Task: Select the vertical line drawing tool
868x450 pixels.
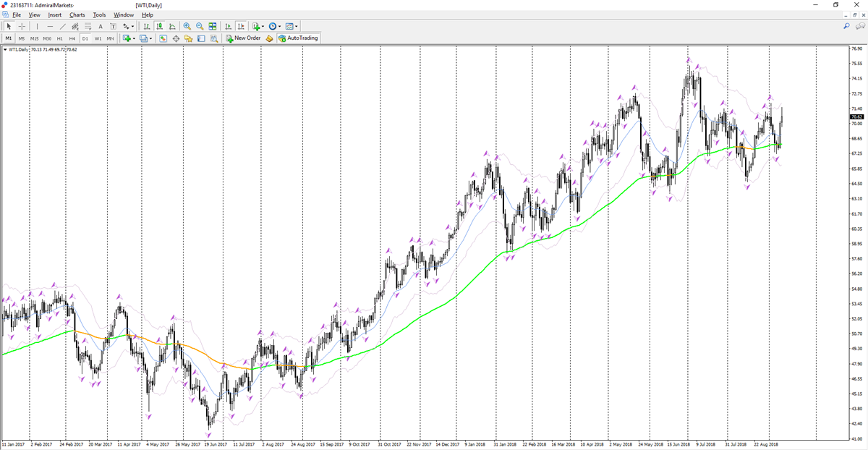Action: (37, 26)
